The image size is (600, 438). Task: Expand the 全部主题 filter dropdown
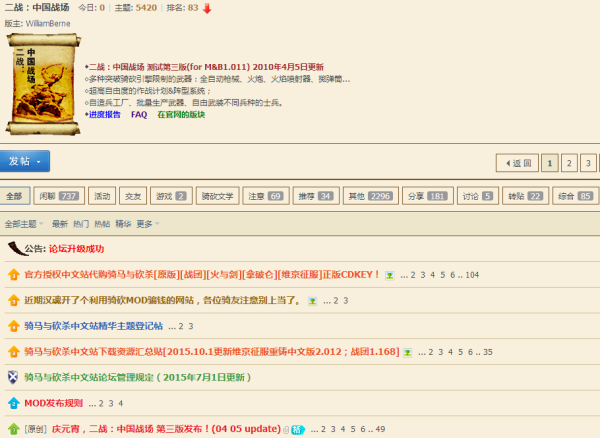pos(24,224)
